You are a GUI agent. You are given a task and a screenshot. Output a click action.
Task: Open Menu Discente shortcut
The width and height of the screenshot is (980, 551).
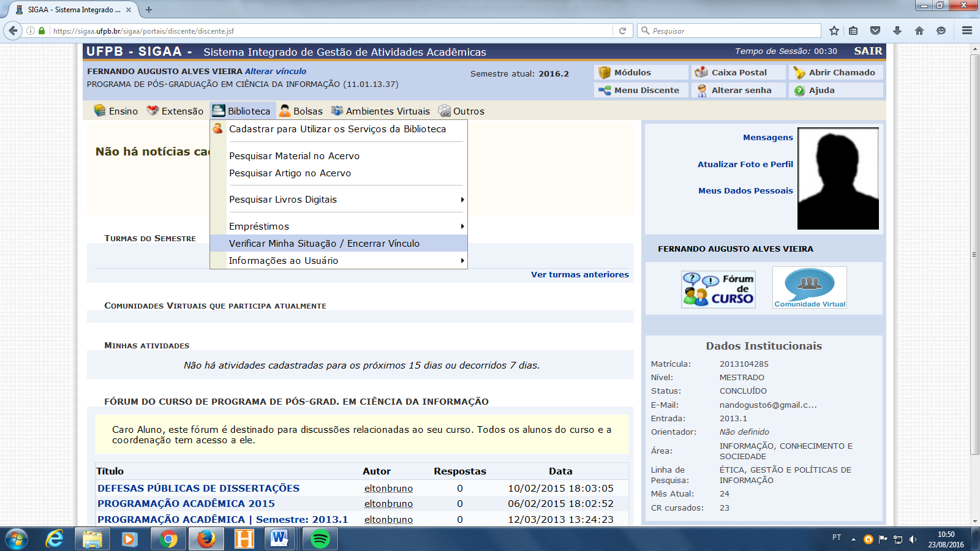pos(646,90)
